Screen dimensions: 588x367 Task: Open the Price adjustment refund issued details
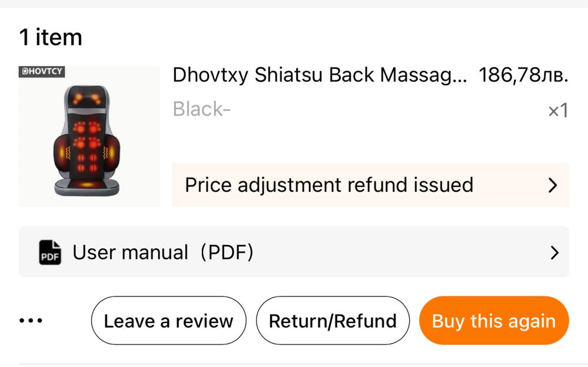(370, 185)
